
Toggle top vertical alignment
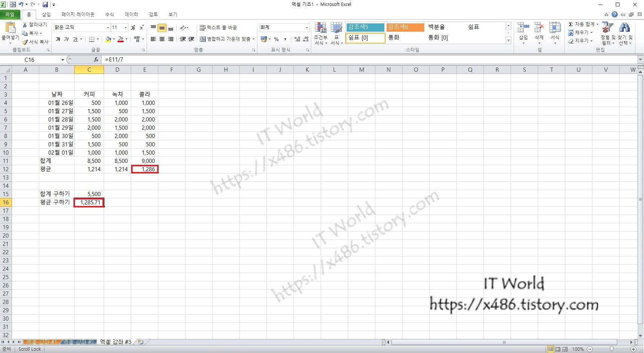153,28
